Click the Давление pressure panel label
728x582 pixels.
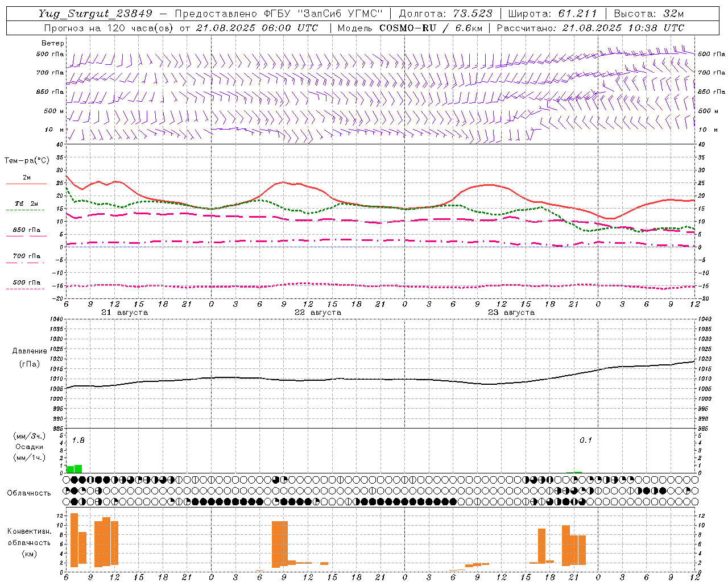30,351
